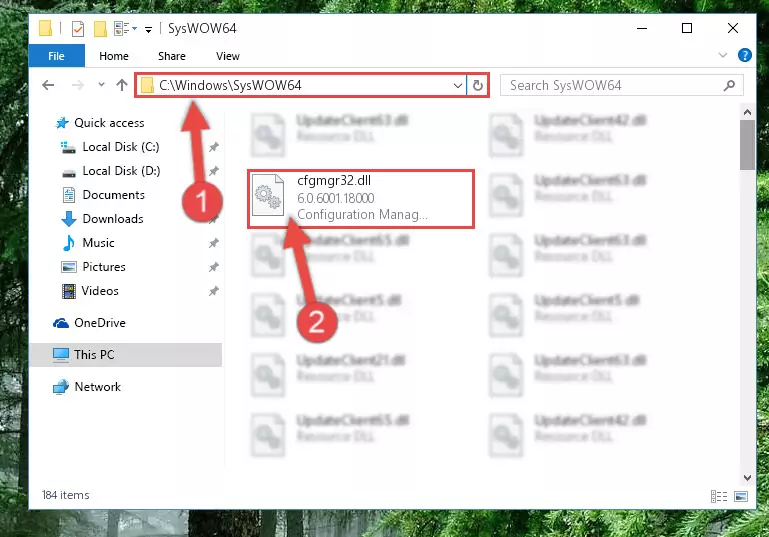Screen dimensions: 769x537
Task: Open the File ribbon tab
Action: (56, 56)
